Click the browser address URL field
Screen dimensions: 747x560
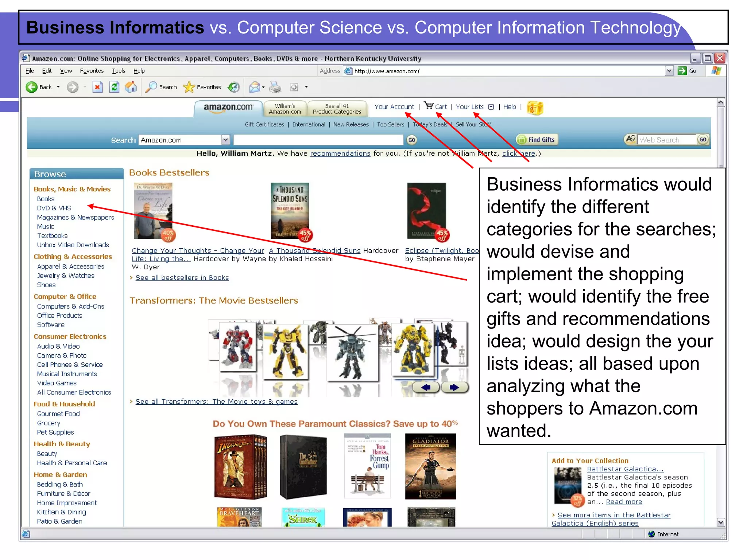pyautogui.click(x=509, y=71)
